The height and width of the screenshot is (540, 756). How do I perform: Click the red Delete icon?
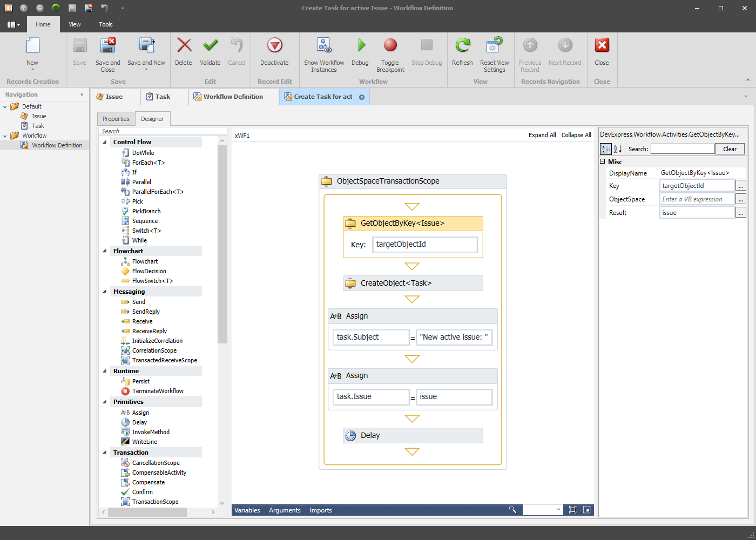(184, 46)
